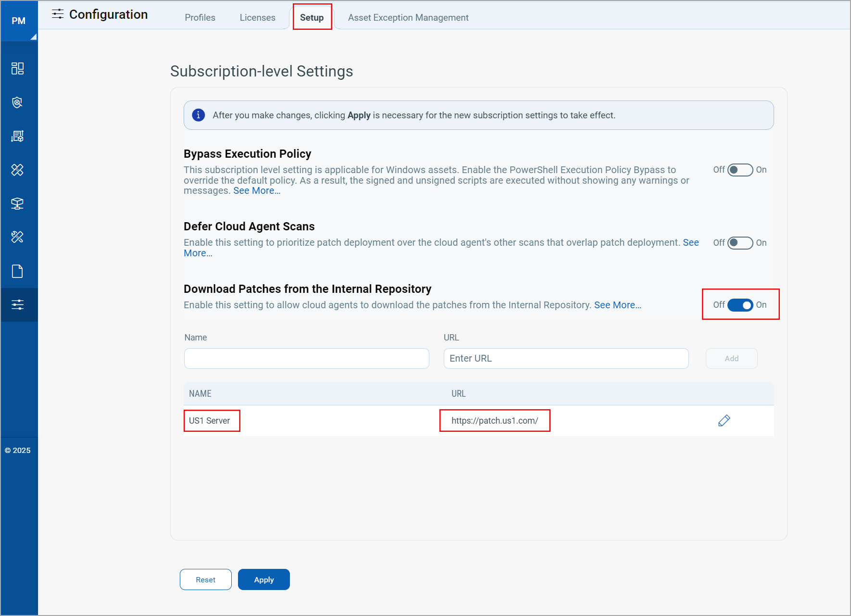This screenshot has width=851, height=616.
Task: Open the Reports document icon in sidebar
Action: tap(18, 270)
